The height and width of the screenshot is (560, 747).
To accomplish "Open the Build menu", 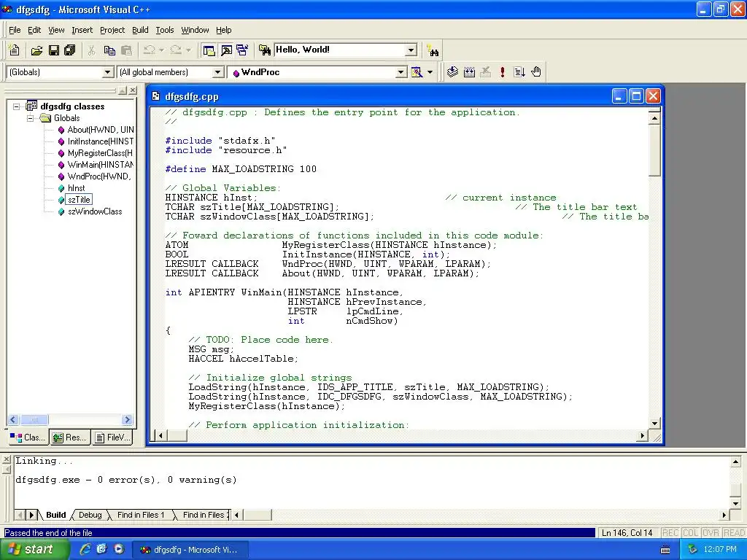I will 140,30.
